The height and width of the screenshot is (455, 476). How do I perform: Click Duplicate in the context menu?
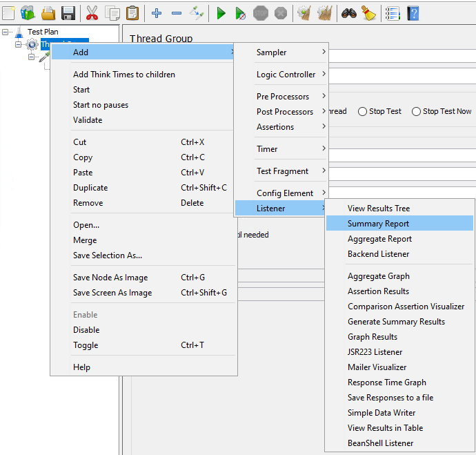coord(90,188)
